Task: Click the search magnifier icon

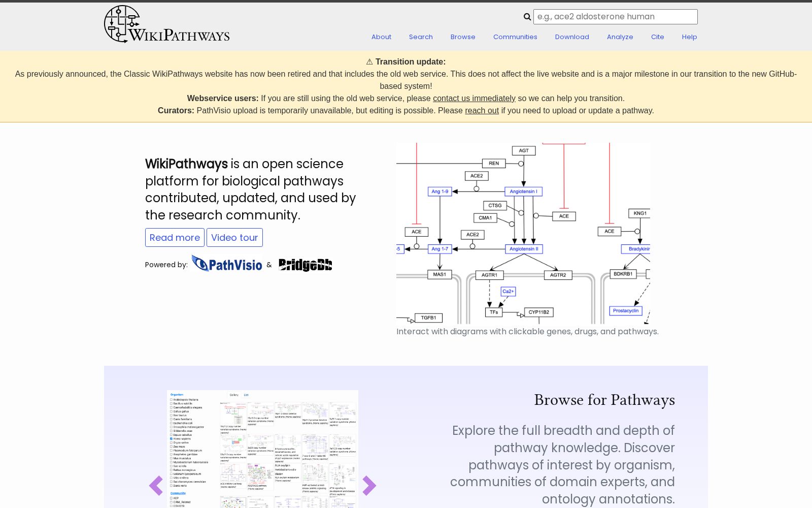Action: click(527, 17)
